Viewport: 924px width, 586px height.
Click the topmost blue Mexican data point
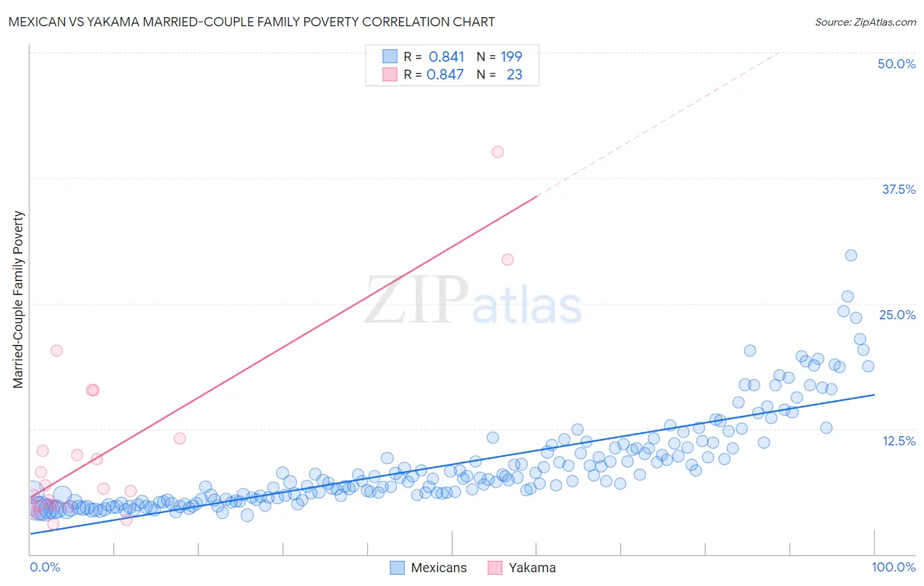tap(851, 256)
